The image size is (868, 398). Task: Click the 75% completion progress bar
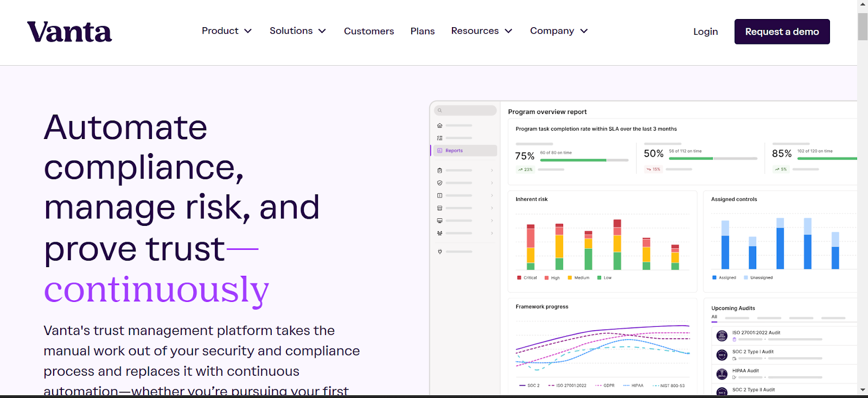coord(584,160)
